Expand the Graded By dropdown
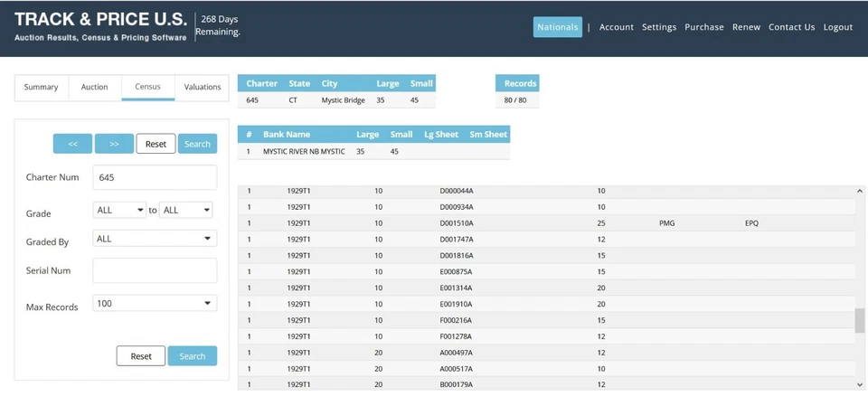Viewport: 868px width, 406px height. [155, 239]
